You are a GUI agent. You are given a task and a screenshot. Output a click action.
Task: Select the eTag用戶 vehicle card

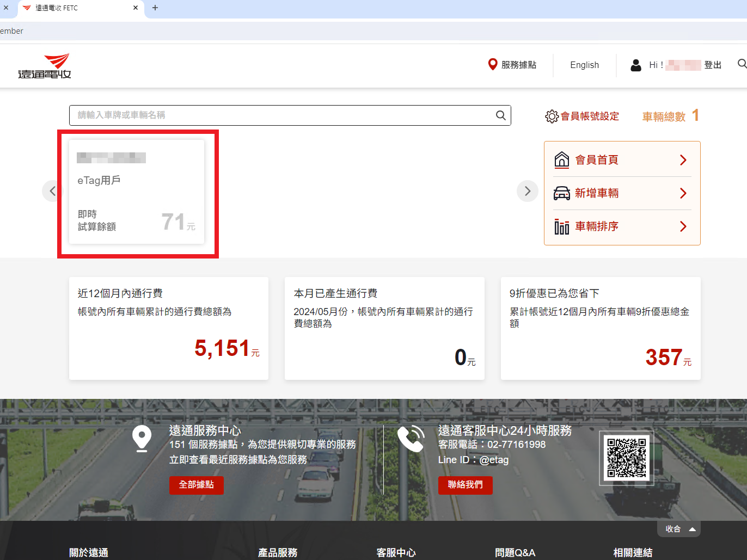pos(137,192)
